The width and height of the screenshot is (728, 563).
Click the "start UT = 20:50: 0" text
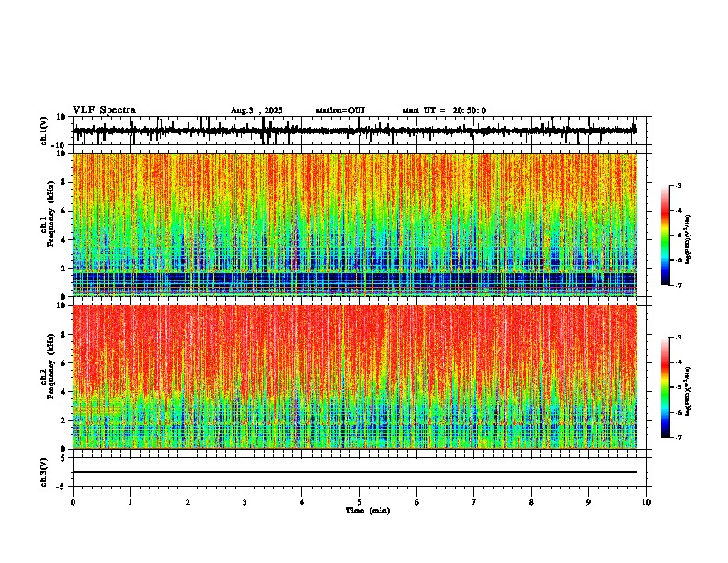click(x=444, y=110)
